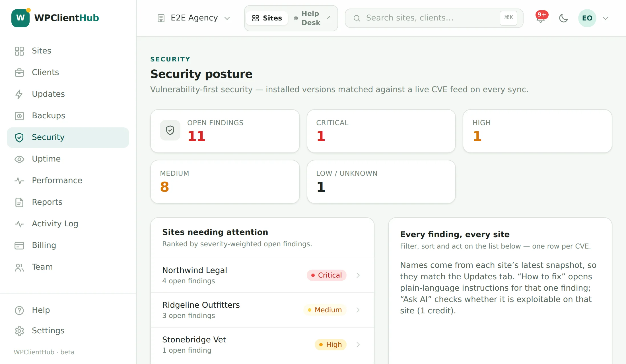
Task: Open Performance in sidebar
Action: click(68, 181)
